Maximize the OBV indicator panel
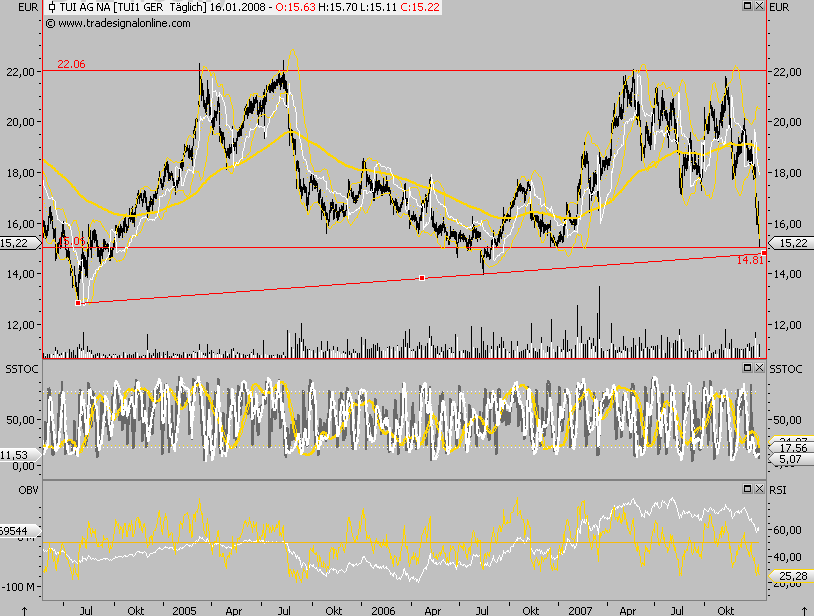The width and height of the screenshot is (814, 616). tap(747, 488)
